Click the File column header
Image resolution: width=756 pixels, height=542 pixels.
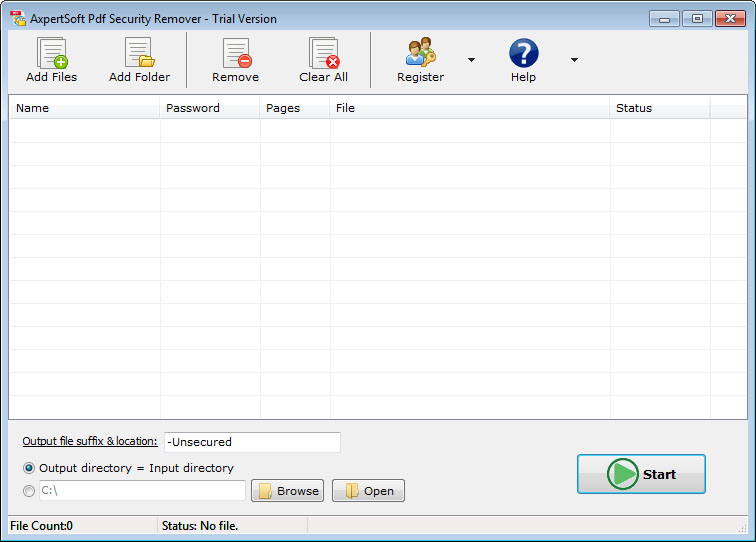pyautogui.click(x=470, y=108)
